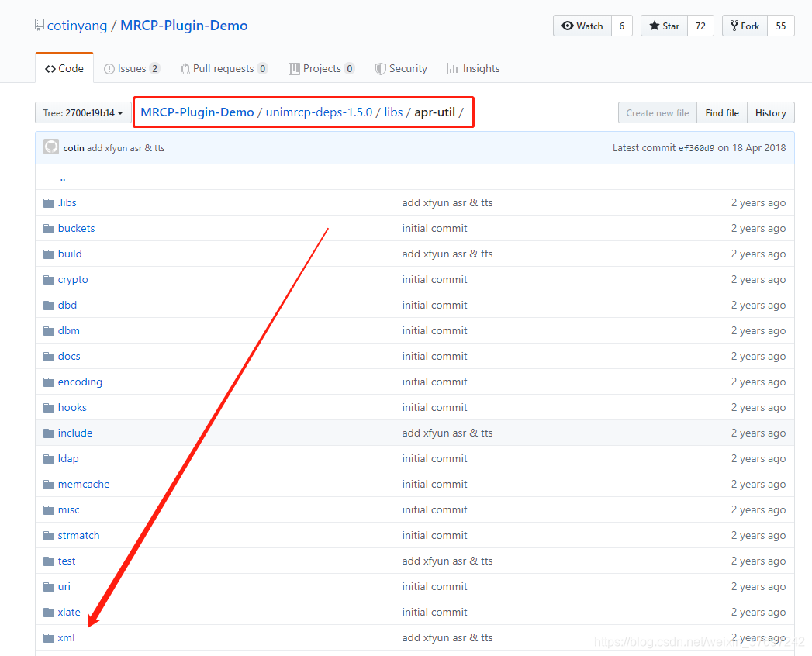Open the History button
The height and width of the screenshot is (656, 812).
(x=771, y=113)
